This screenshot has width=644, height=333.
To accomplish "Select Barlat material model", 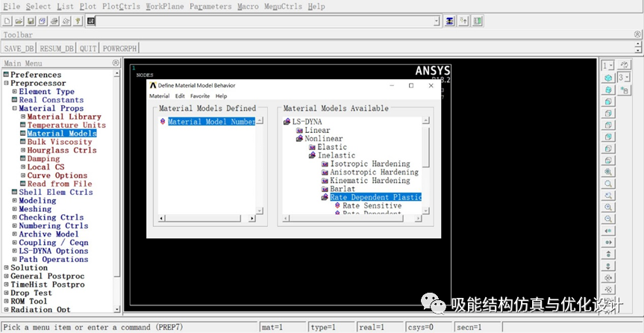I will [x=343, y=189].
